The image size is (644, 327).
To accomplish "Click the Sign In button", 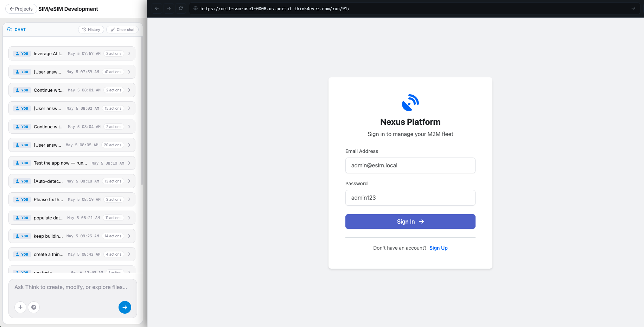I will click(410, 222).
